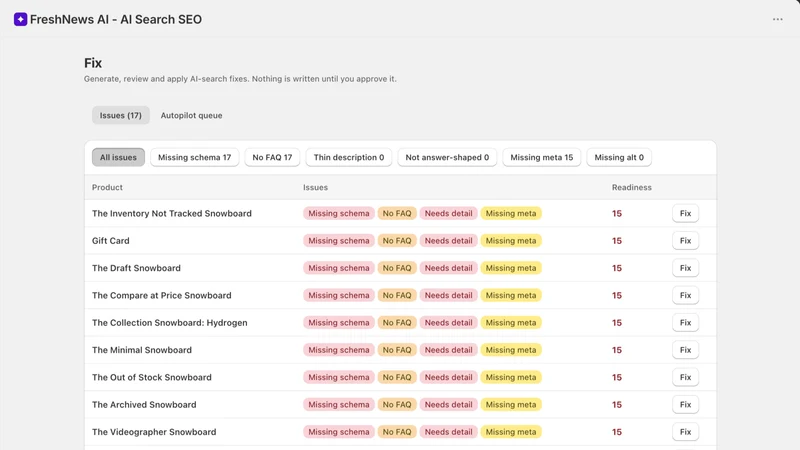Filter by Not answer-shaped 0
Screen dimensions: 800x450
(x=447, y=157)
